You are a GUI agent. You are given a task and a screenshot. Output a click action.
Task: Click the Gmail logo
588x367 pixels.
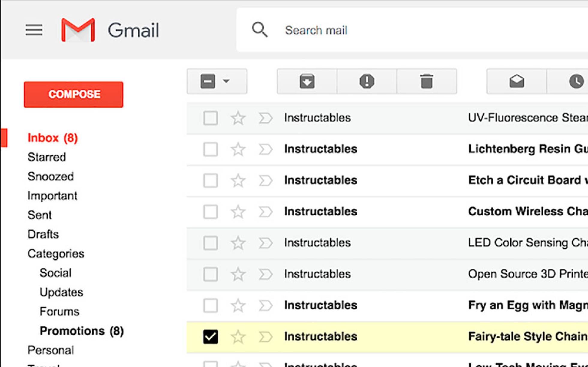pos(79,30)
